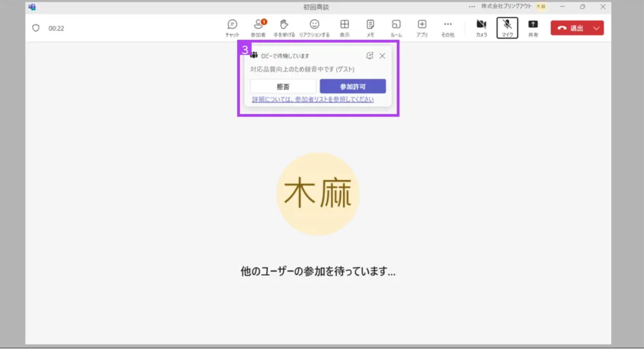
Task: Expand the その他 more actions menu
Action: point(448,28)
